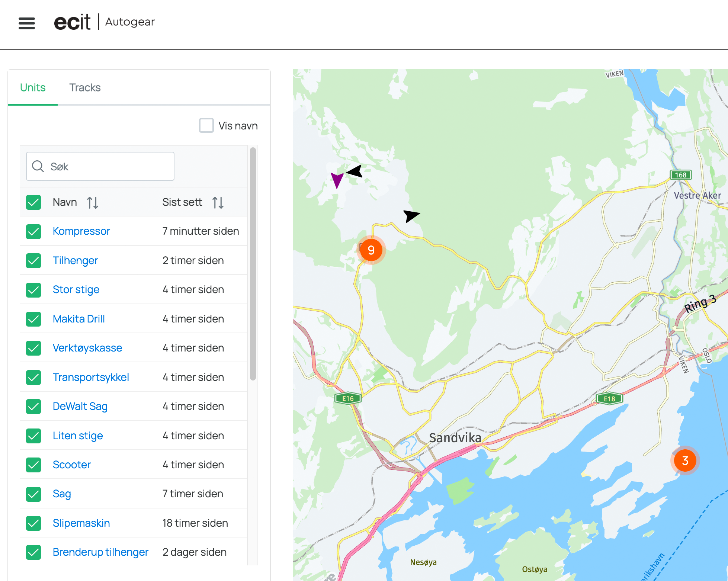Image resolution: width=728 pixels, height=581 pixels.
Task: Open the Brenderup tilhenger unit link
Action: point(100,552)
